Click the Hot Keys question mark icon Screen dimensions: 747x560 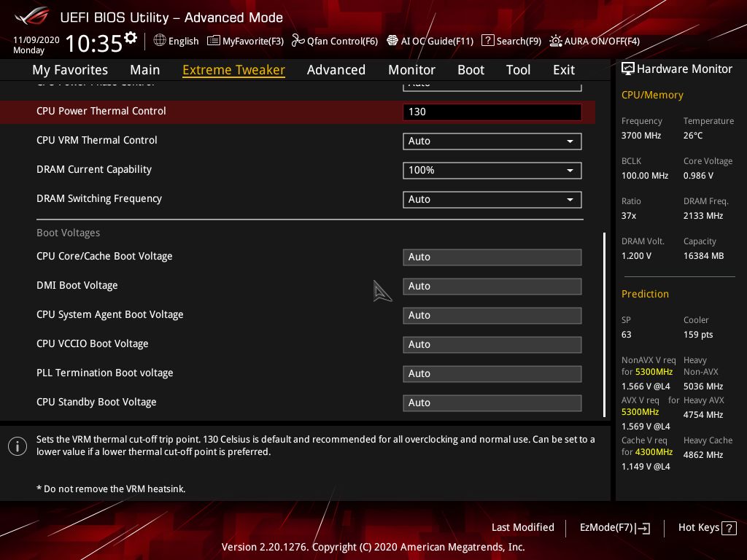[729, 528]
